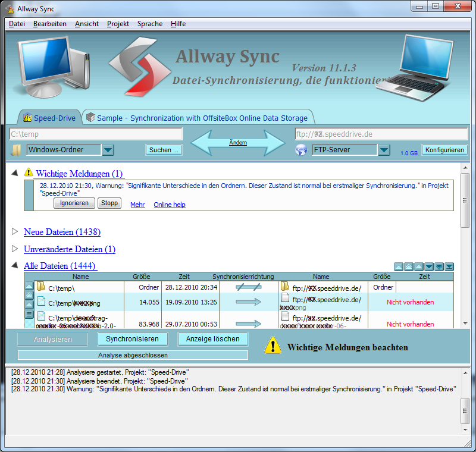This screenshot has width=476, height=452.
Task: Click the large yellow warning icon in the bottom bar
Action: click(x=273, y=346)
